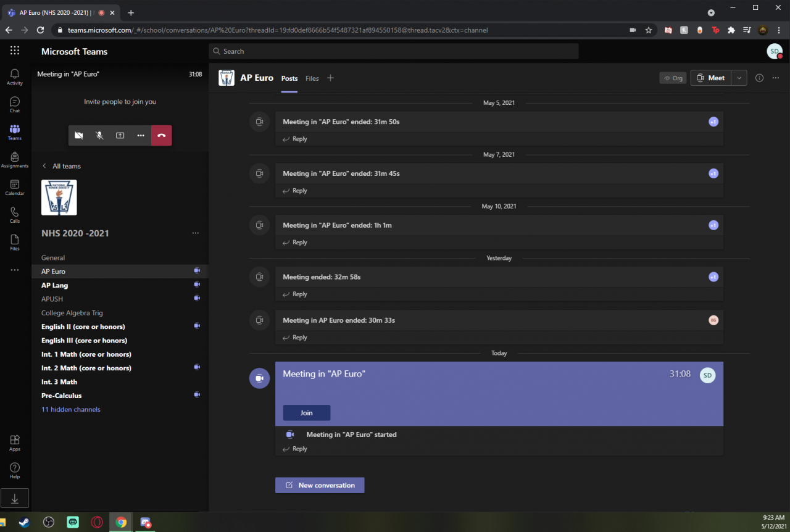Reply to the meeting that ended 31m 50s
The width and height of the screenshot is (790, 532).
point(295,139)
